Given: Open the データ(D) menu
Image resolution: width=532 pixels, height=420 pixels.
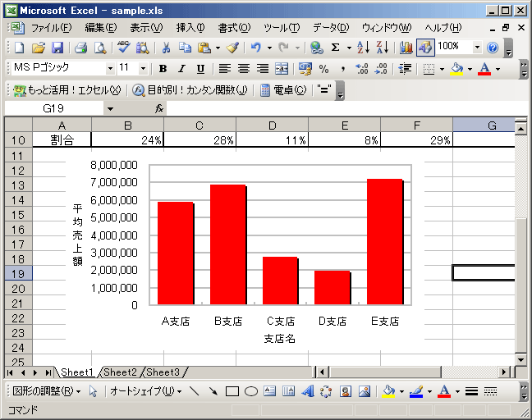Looking at the screenshot, I should pos(331,28).
